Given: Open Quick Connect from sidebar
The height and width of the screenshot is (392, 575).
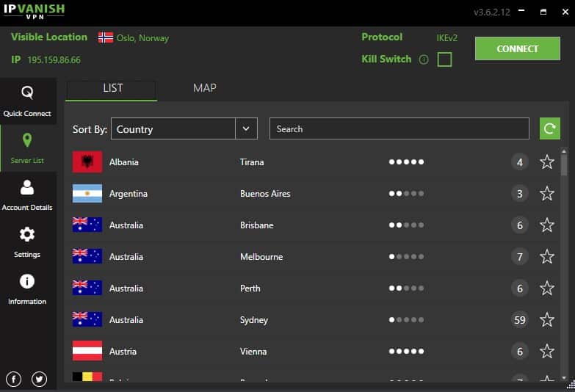Looking at the screenshot, I should pos(27,101).
